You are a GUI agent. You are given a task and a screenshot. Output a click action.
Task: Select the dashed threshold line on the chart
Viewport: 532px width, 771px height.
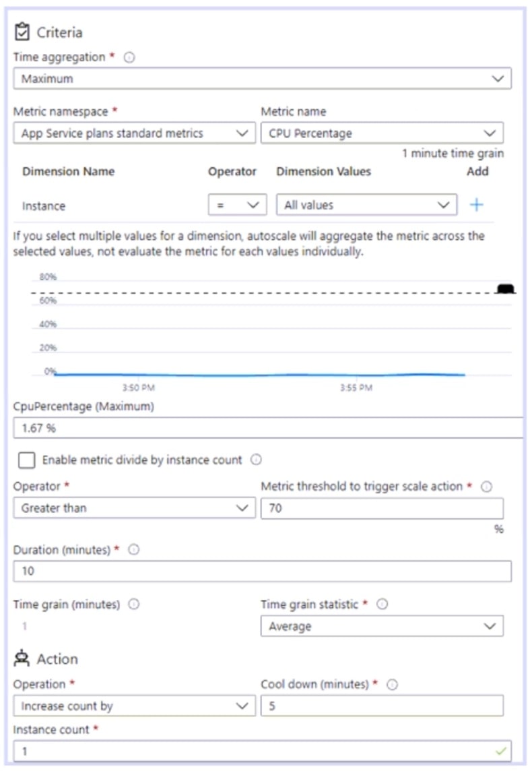click(269, 293)
